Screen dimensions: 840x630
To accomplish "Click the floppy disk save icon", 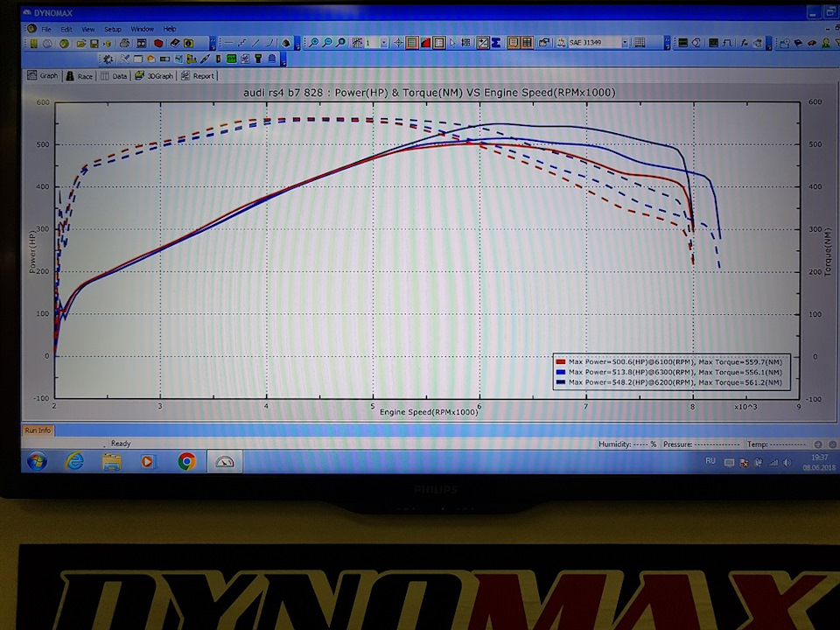I will (x=94, y=44).
